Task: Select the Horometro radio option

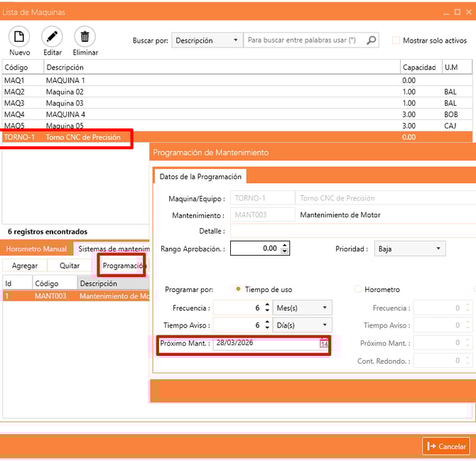Action: click(357, 289)
